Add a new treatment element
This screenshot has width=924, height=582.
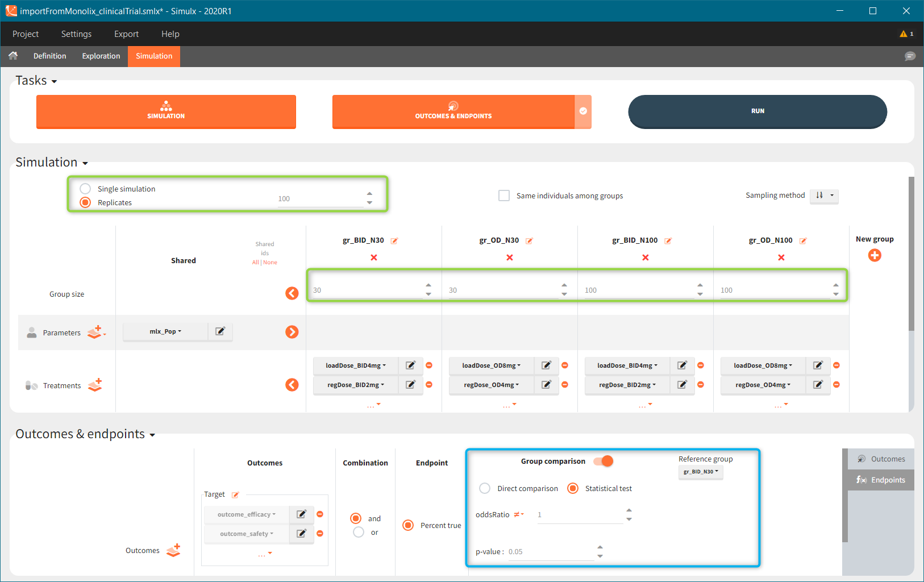[95, 385]
